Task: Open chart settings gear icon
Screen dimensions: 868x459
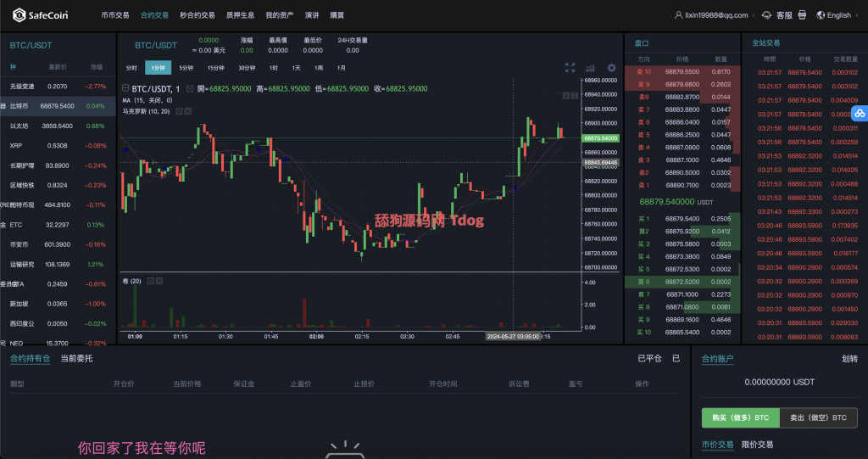Action: tap(611, 68)
